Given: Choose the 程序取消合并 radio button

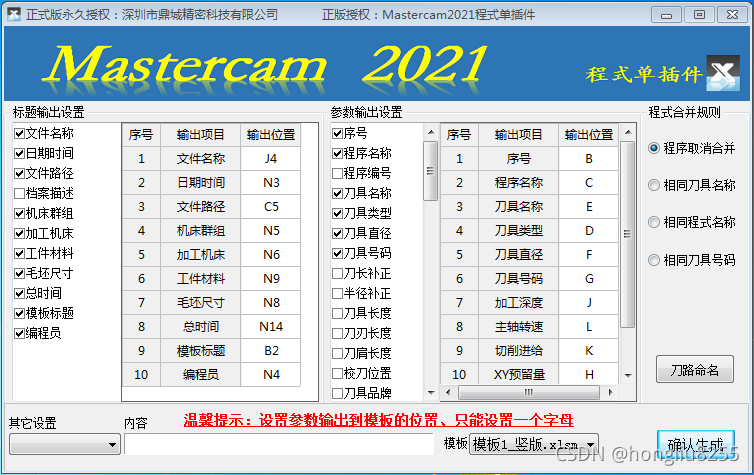Looking at the screenshot, I should click(x=654, y=148).
